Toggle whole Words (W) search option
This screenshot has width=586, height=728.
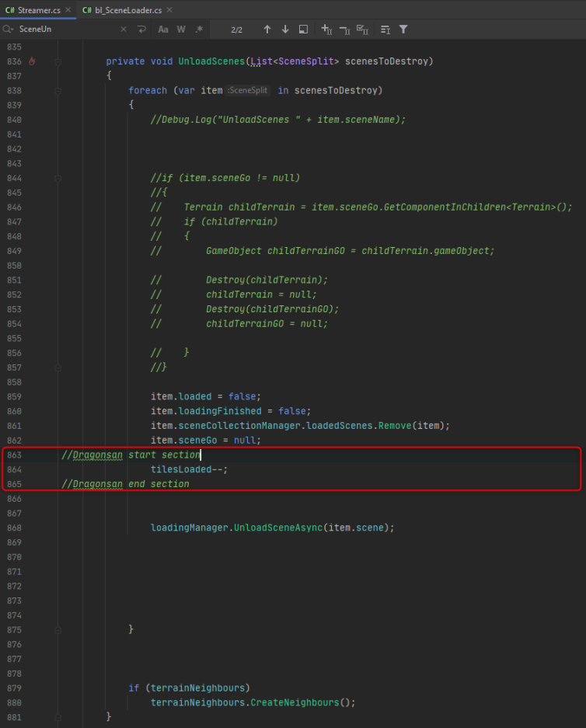[x=181, y=30]
